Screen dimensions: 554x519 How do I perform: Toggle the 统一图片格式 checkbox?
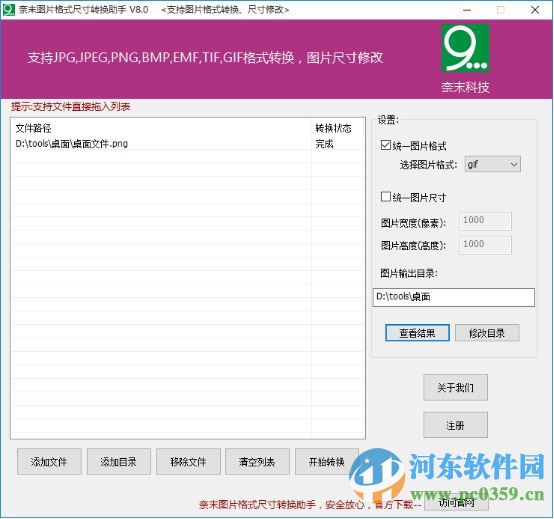coord(386,145)
